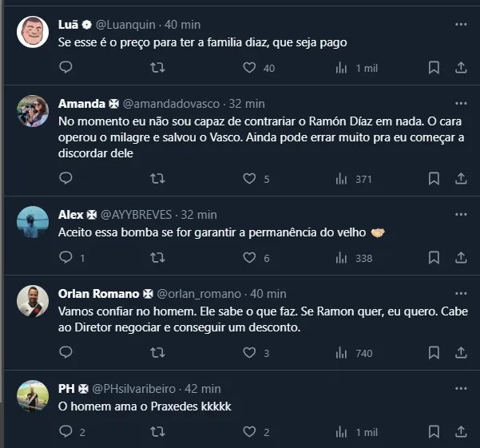Like Alex's tweet about the bomba
The image size is (480, 448).
pyautogui.click(x=249, y=258)
